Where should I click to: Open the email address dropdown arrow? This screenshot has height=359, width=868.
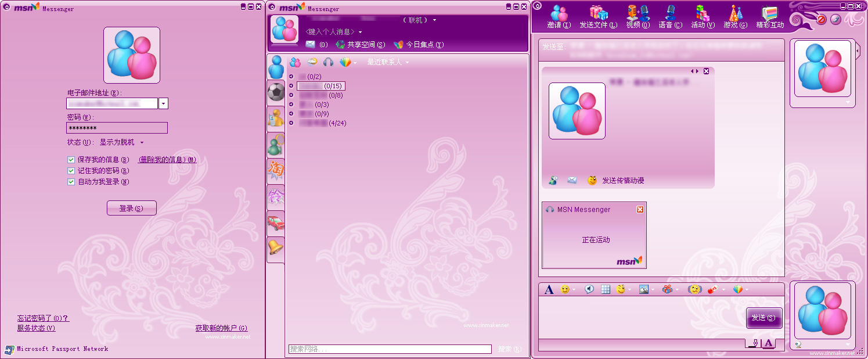pos(163,103)
